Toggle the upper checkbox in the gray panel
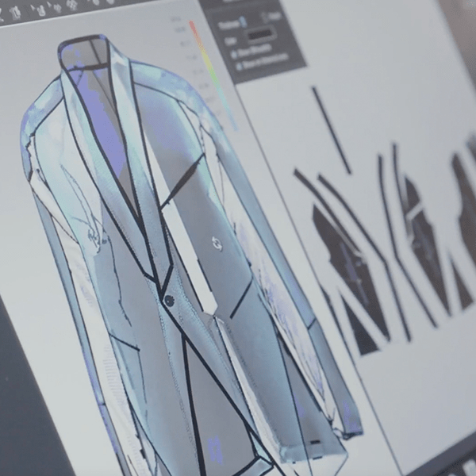The height and width of the screenshot is (476, 476). (x=234, y=55)
